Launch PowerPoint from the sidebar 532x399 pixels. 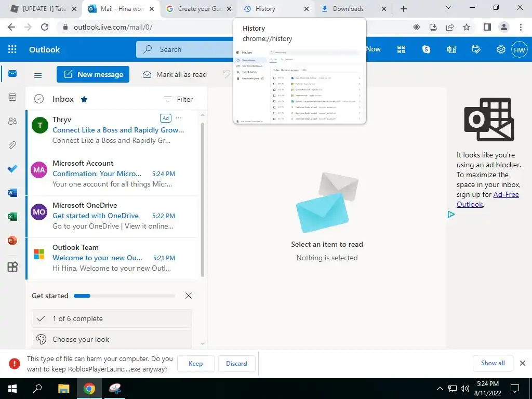12,241
